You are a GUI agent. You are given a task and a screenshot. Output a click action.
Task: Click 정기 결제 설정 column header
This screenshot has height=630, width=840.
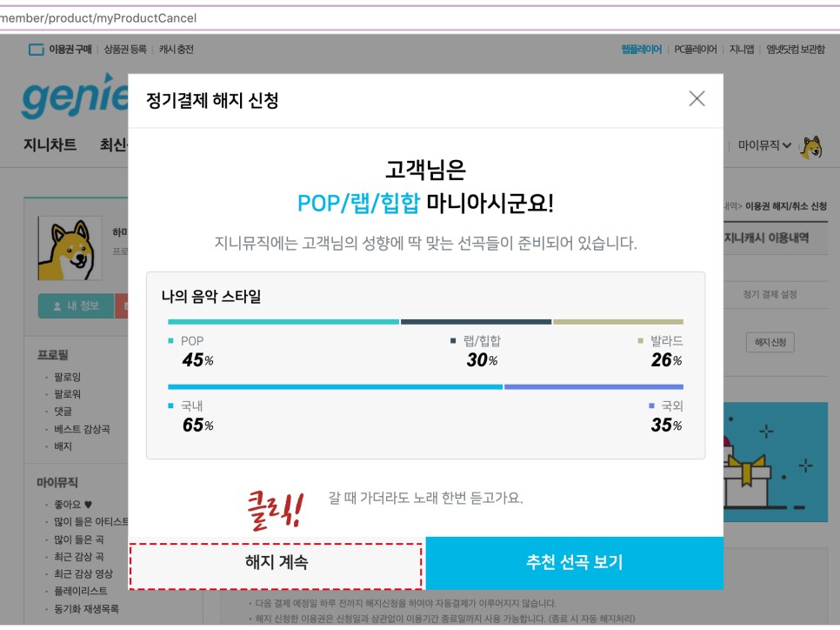click(x=770, y=294)
